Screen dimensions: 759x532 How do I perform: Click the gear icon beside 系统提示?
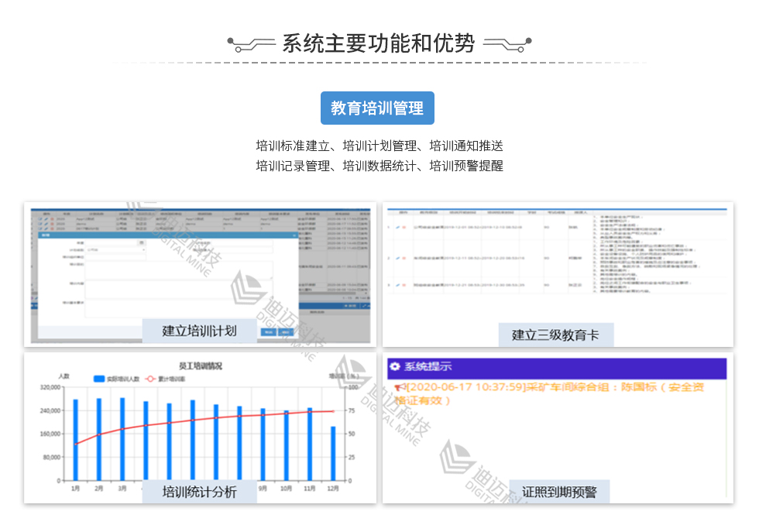395,367
